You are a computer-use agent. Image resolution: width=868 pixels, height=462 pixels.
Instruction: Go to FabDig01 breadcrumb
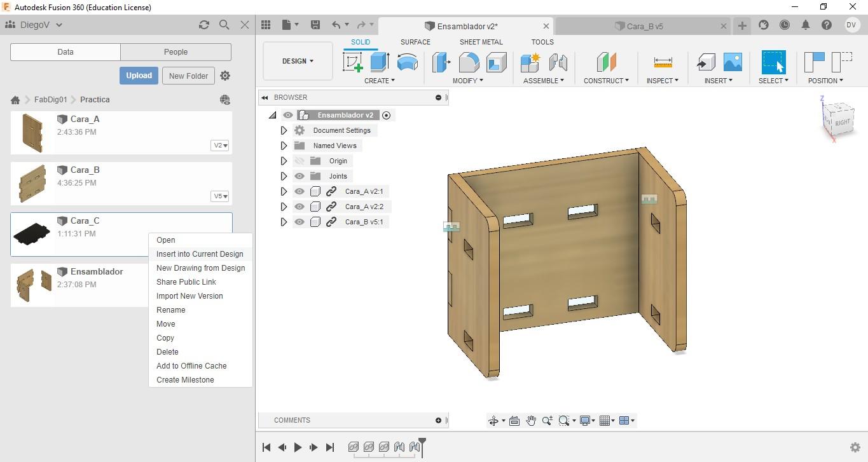click(x=50, y=100)
